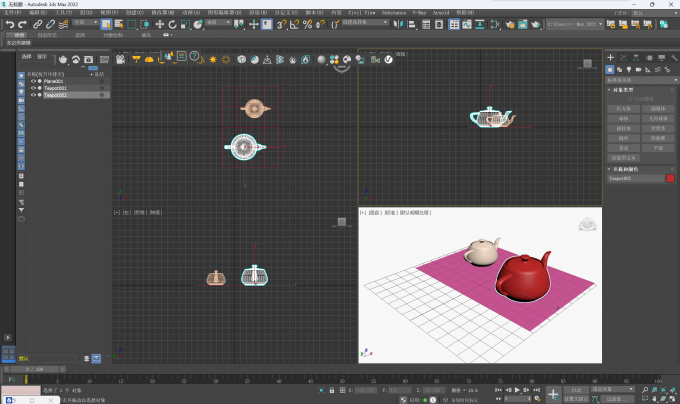Toggle visibility eye of Teapot001
Image resolution: width=680 pixels, height=404 pixels.
click(x=32, y=88)
